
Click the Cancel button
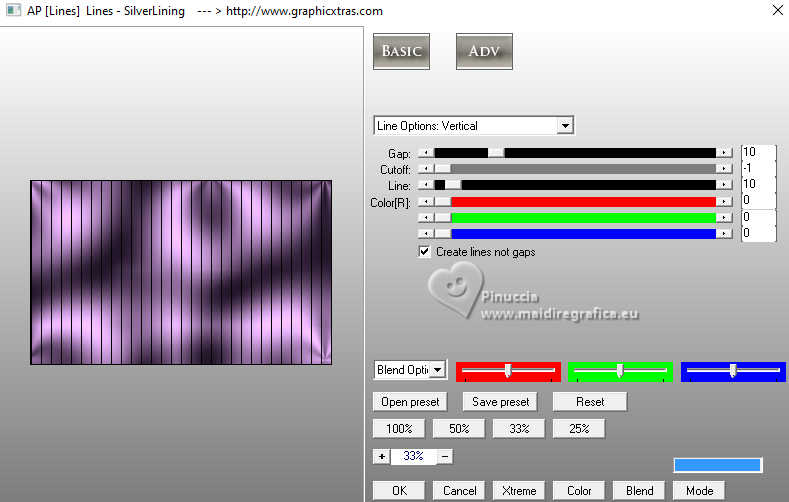point(459,490)
